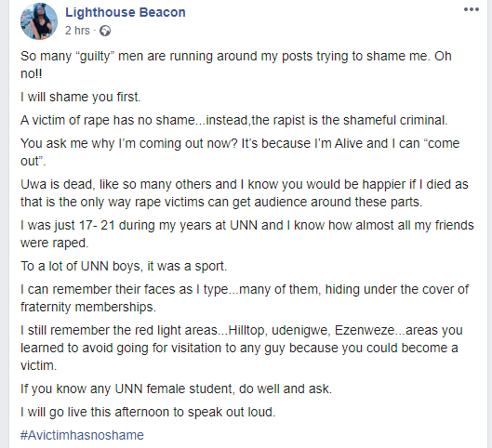This screenshot has height=448, width=492.
Task: Click the 'I still remember the red light areas' paragraph
Action: pos(242,348)
